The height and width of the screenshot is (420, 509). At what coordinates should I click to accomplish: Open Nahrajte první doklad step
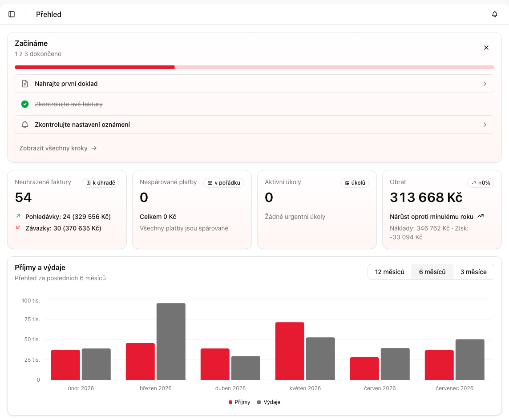(254, 84)
